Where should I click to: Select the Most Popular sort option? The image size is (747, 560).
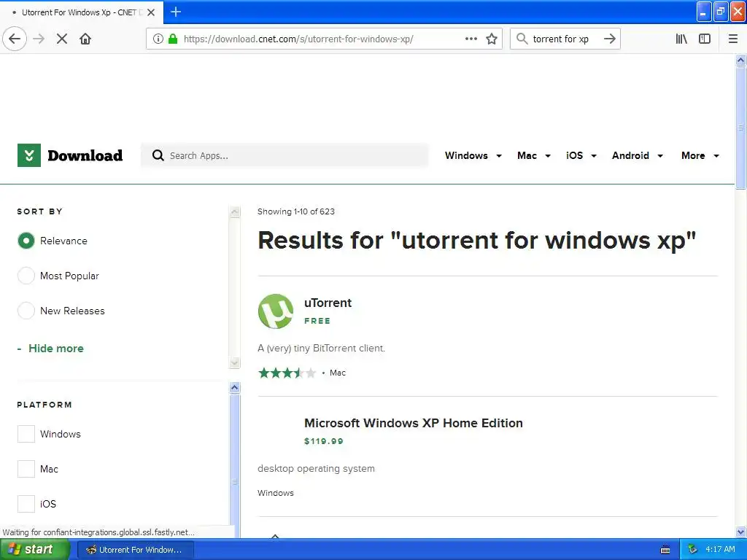26,276
